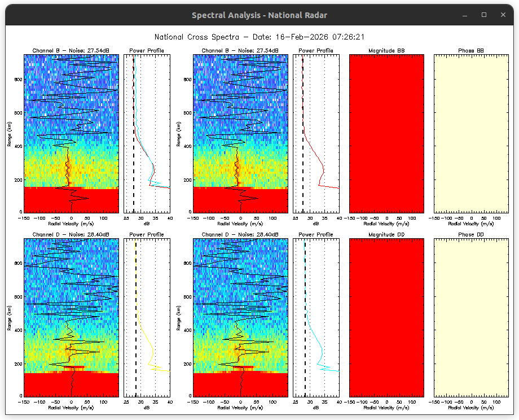
Task: Maximize the Spectral Analysis window
Action: click(x=483, y=15)
